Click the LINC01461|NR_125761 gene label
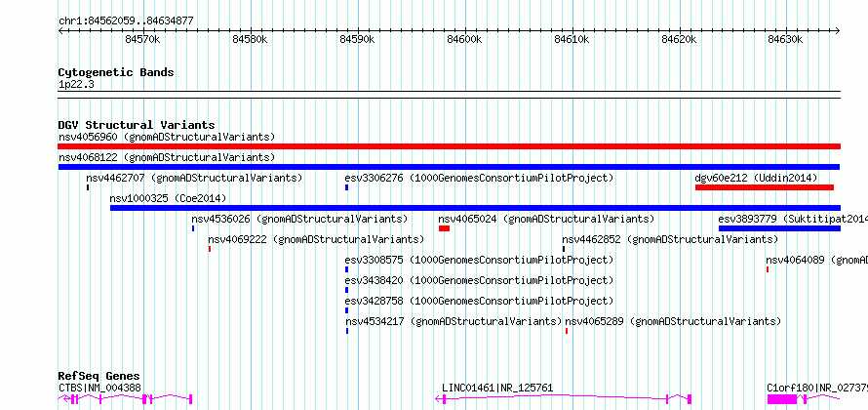Screen dimensions: 868x410 pos(497,389)
